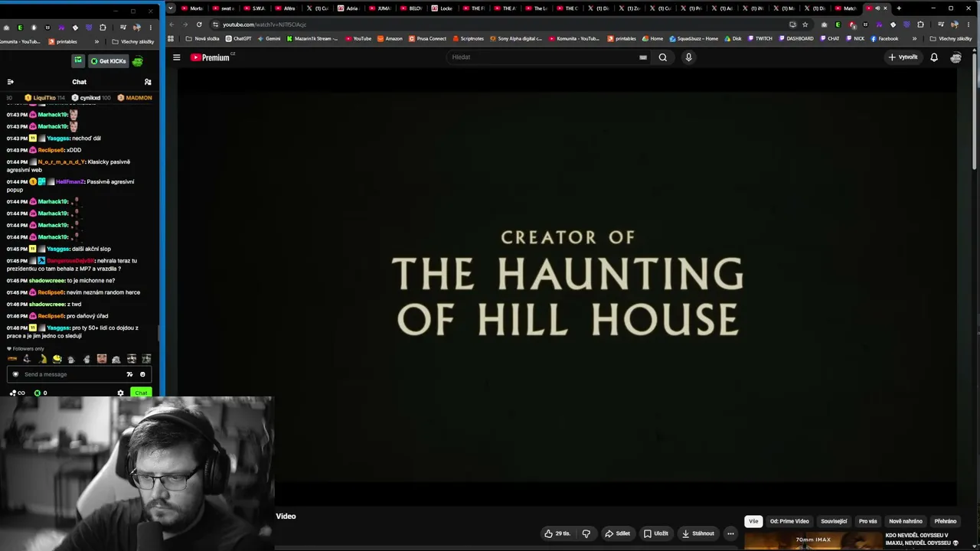Show hidden bookmarks in the Kick window
The height and width of the screenshot is (551, 980).
click(x=96, y=41)
